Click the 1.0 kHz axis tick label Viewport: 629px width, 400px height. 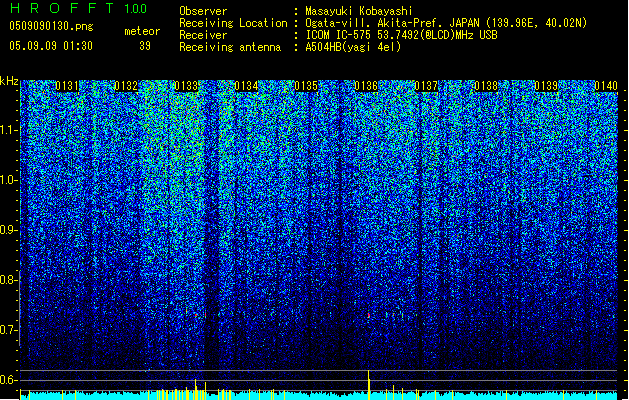(9, 180)
